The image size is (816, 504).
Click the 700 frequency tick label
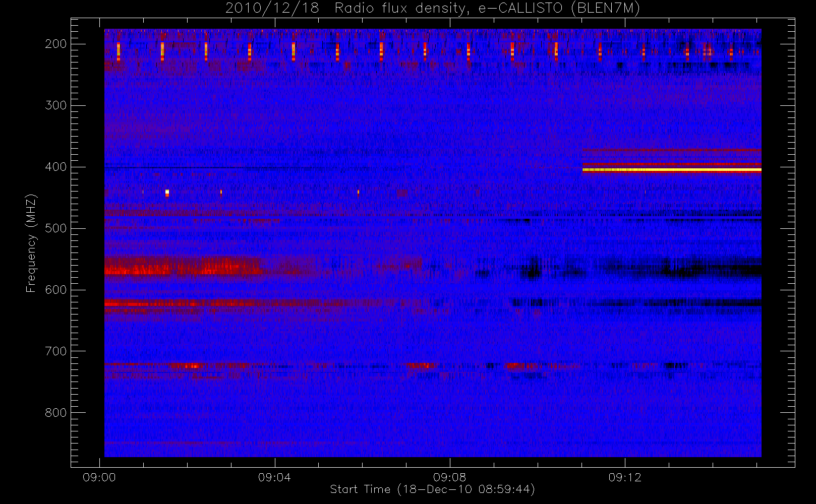pyautogui.click(x=56, y=351)
